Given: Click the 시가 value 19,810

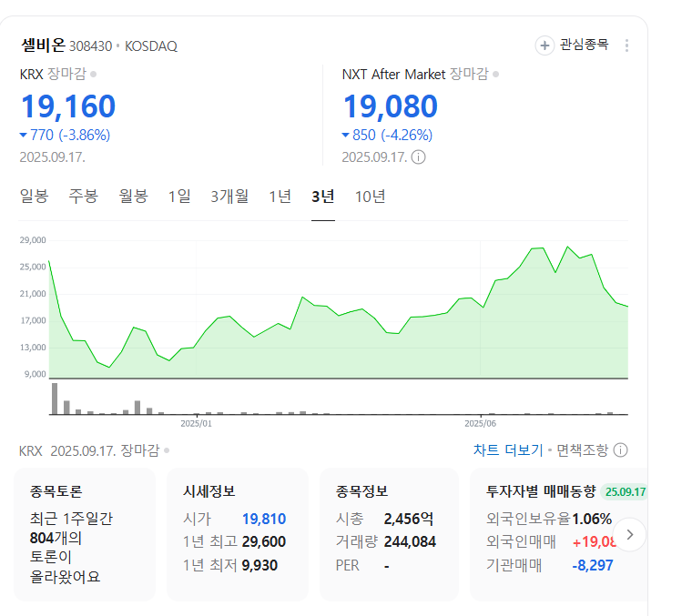Looking at the screenshot, I should (264, 519).
